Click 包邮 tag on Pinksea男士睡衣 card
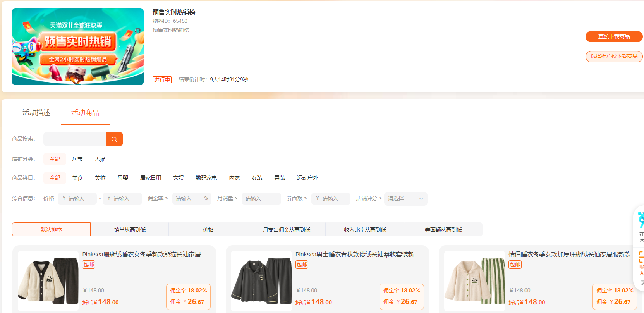644x313 pixels. [302, 264]
